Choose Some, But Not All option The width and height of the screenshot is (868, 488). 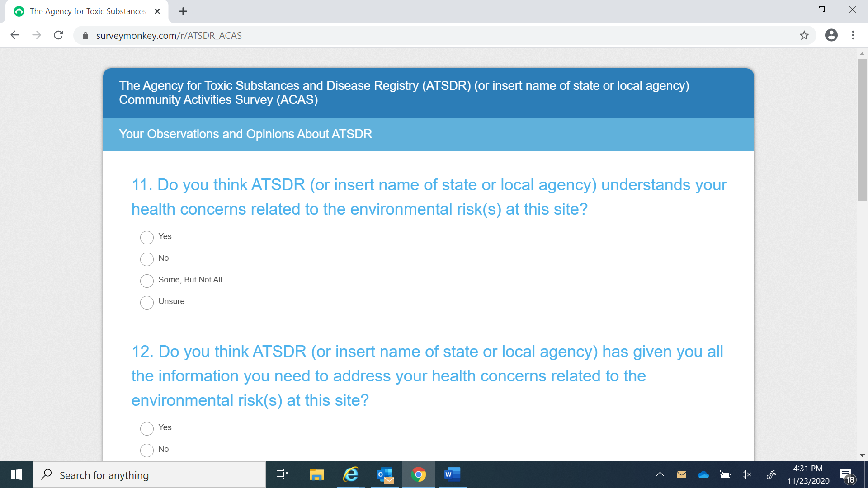coord(147,281)
